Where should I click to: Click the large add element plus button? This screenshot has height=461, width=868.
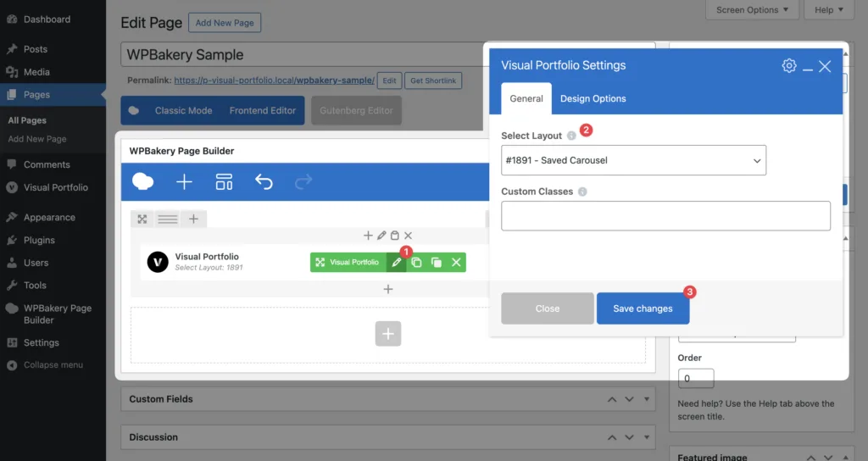point(388,334)
